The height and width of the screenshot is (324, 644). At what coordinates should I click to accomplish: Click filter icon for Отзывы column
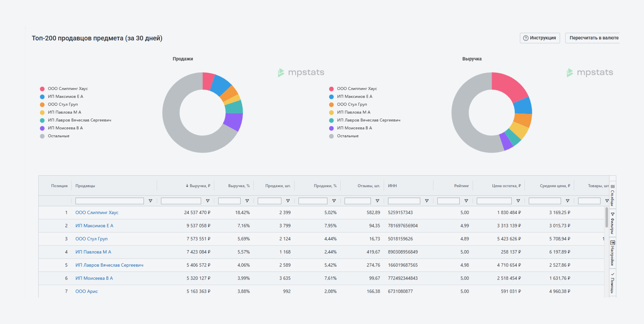coord(377,201)
